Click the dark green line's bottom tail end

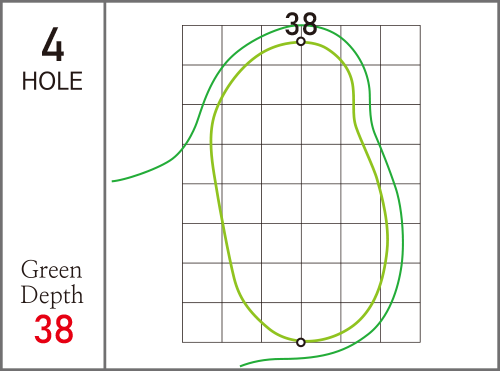[241, 366]
